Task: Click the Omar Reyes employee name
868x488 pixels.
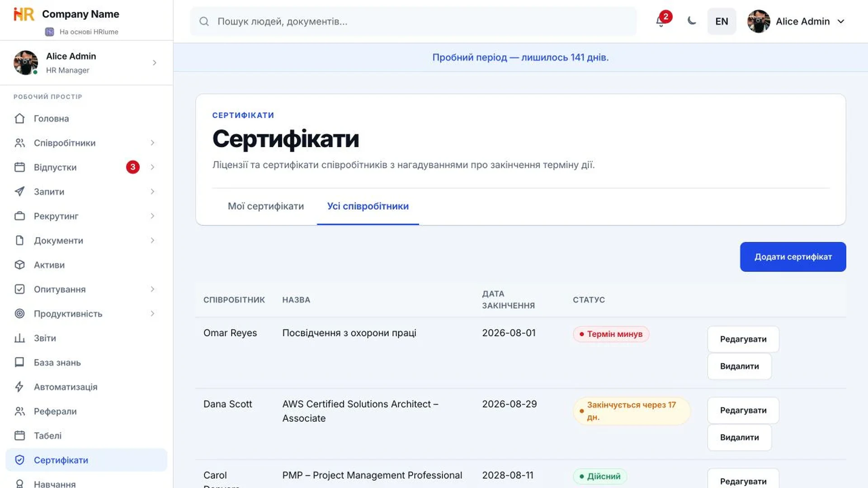Action: click(x=230, y=333)
